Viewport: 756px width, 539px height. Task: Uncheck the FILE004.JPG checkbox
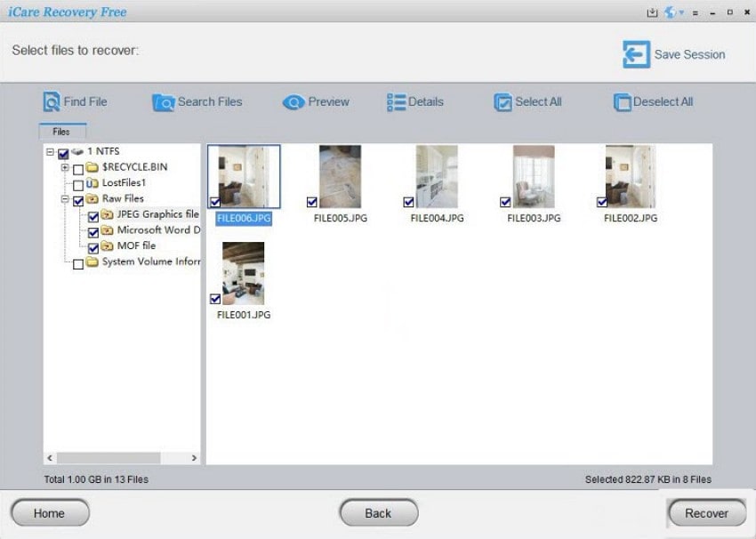point(408,202)
